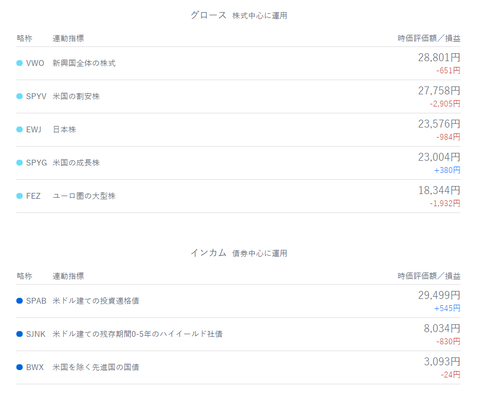This screenshot has width=480, height=398.
Task: Select the VWO ticker label
Action: 35,63
